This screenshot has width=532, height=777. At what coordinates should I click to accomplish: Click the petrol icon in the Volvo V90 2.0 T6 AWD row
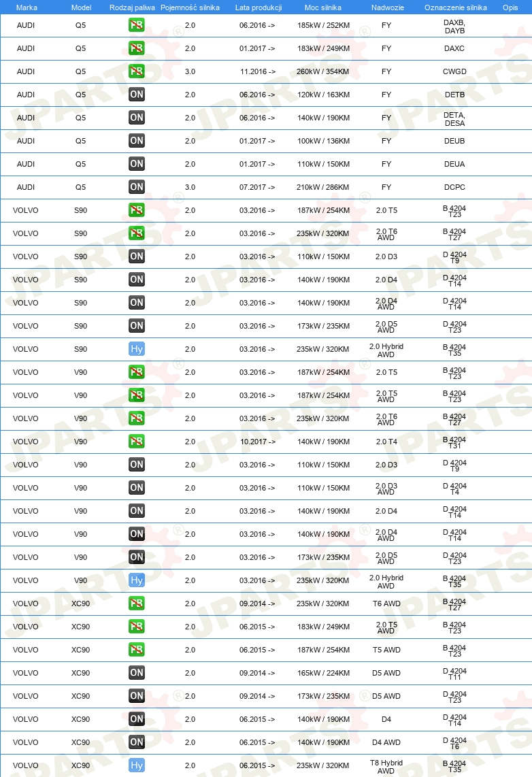tap(137, 418)
